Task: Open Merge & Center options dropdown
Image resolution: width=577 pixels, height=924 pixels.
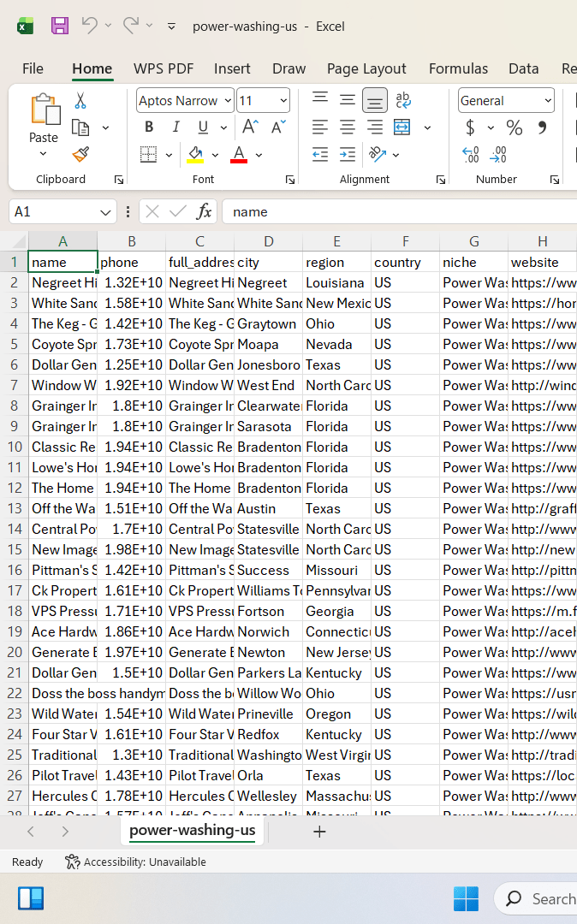Action: [427, 127]
